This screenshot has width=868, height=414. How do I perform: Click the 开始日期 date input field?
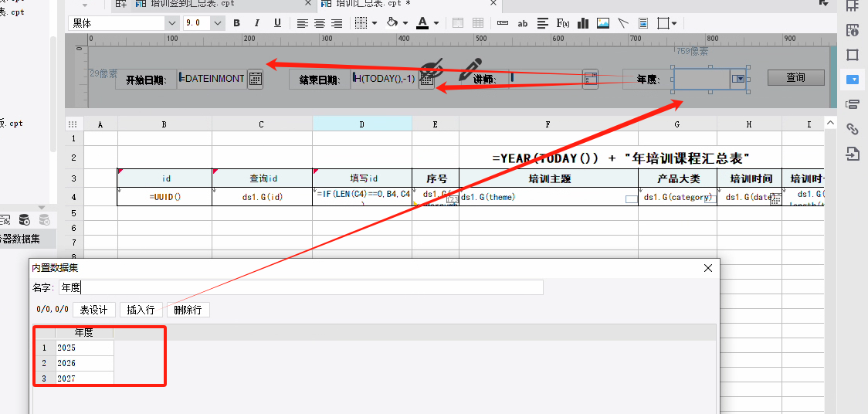pos(212,79)
